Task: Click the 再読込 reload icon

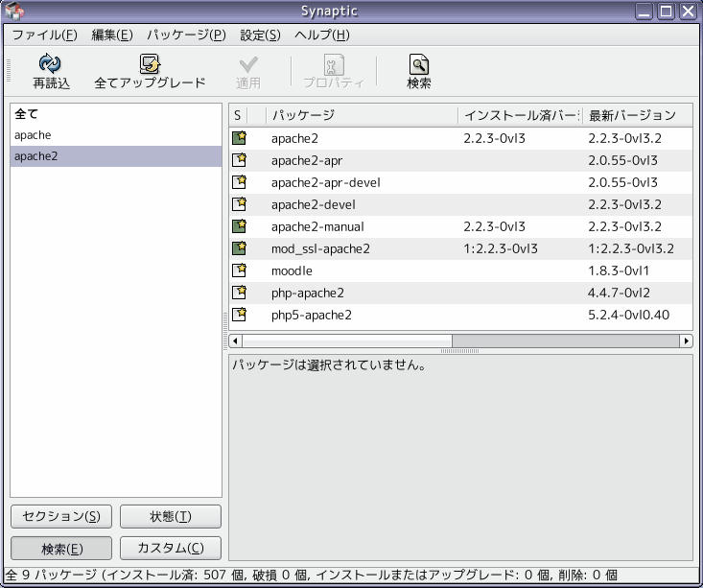Action: (x=50, y=63)
